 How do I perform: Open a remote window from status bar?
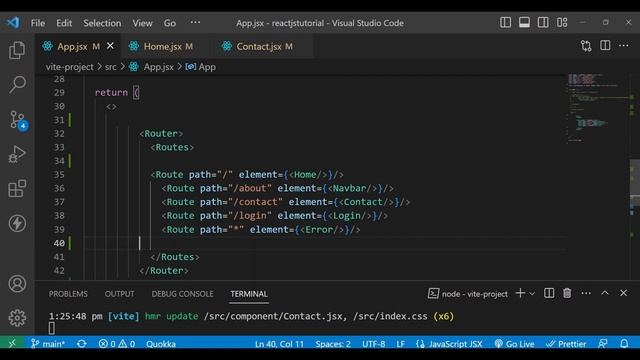click(x=12, y=344)
